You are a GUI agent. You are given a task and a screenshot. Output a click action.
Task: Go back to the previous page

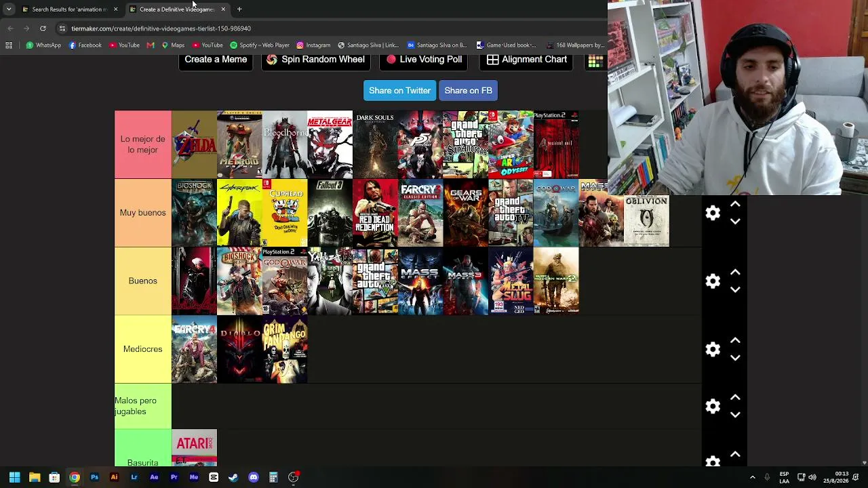tap(10, 28)
